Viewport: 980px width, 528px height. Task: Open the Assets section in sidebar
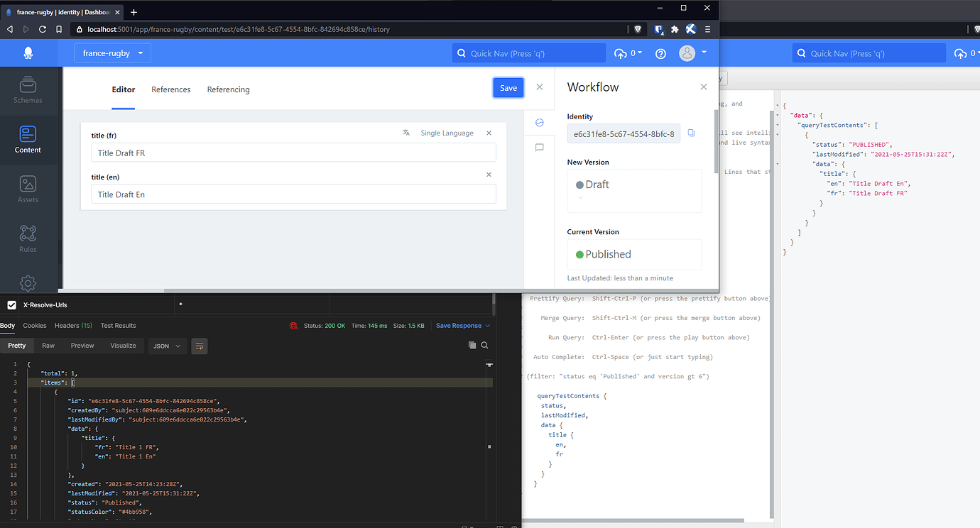[28, 189]
